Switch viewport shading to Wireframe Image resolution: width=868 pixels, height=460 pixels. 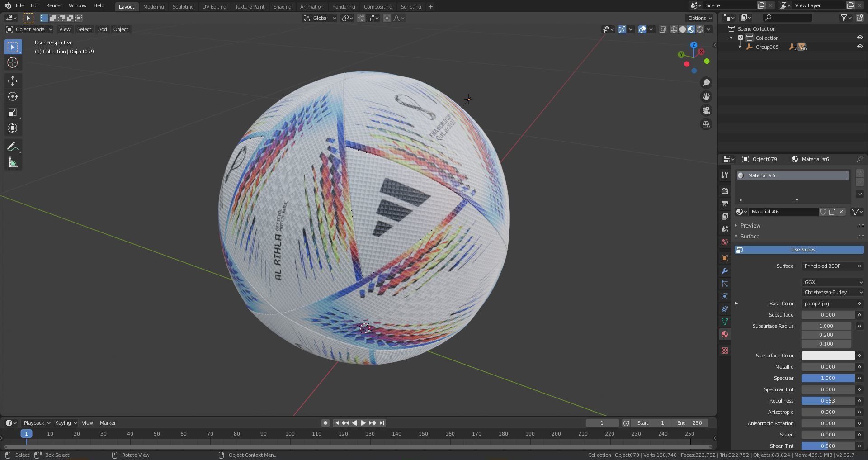click(x=674, y=29)
